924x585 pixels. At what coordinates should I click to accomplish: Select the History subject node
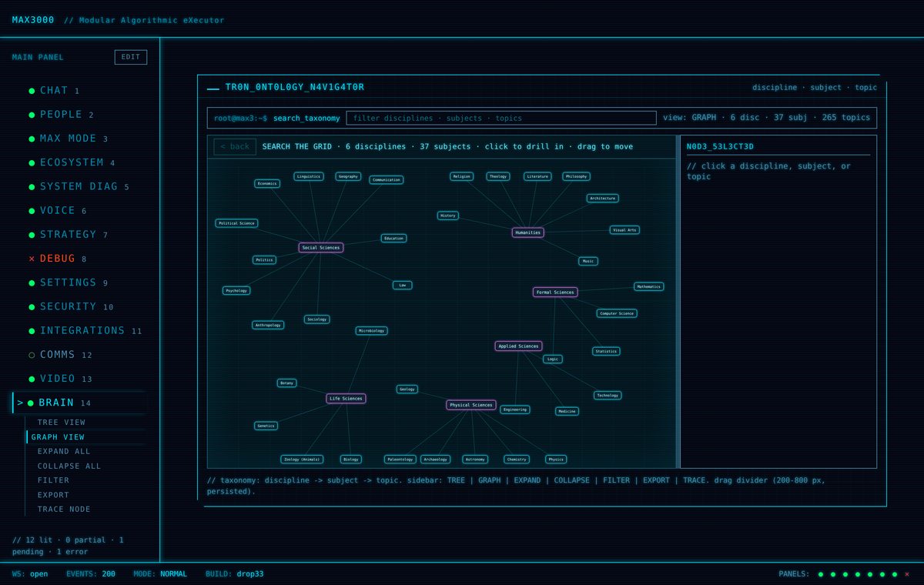pos(448,216)
